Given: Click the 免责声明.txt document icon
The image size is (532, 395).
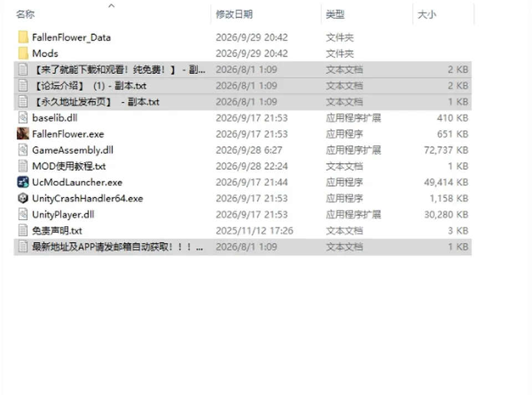Looking at the screenshot, I should tap(23, 231).
